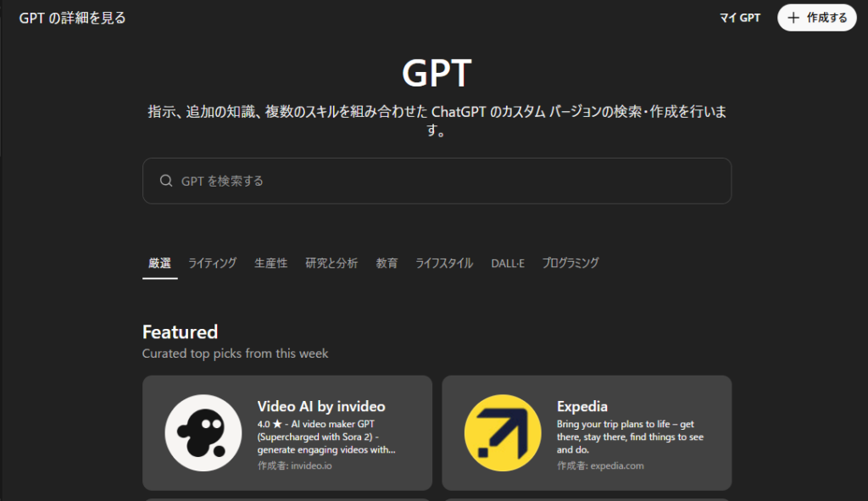This screenshot has height=501, width=868.
Task: Click the plus icon inside the 作成する button
Action: (793, 17)
